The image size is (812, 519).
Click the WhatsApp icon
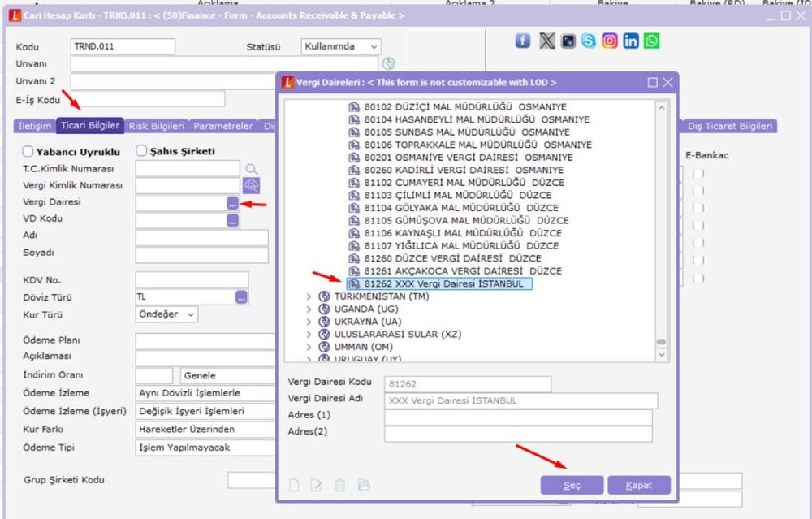point(652,41)
